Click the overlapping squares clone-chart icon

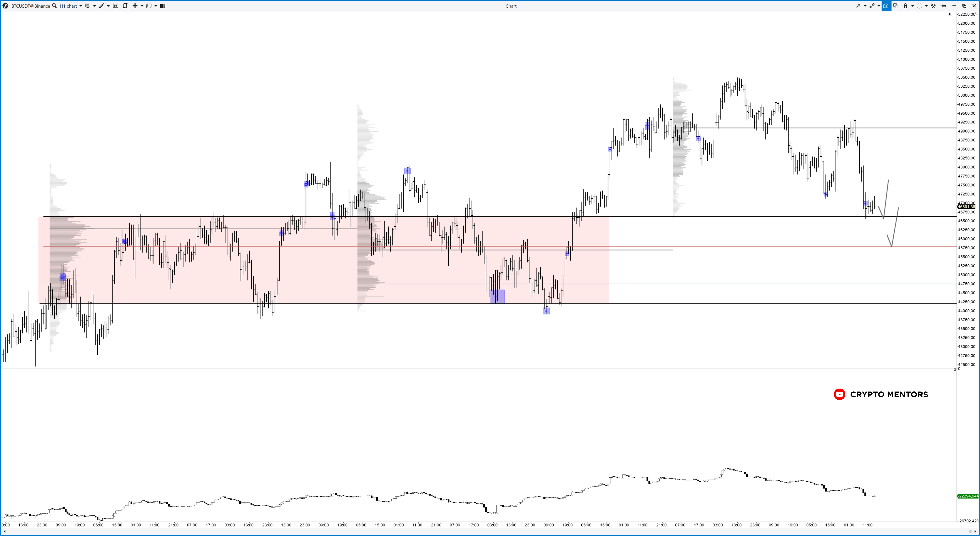coord(896,6)
